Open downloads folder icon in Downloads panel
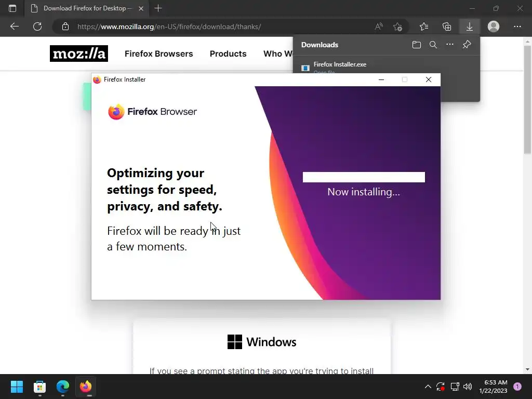Image resolution: width=532 pixels, height=399 pixels. [416, 45]
